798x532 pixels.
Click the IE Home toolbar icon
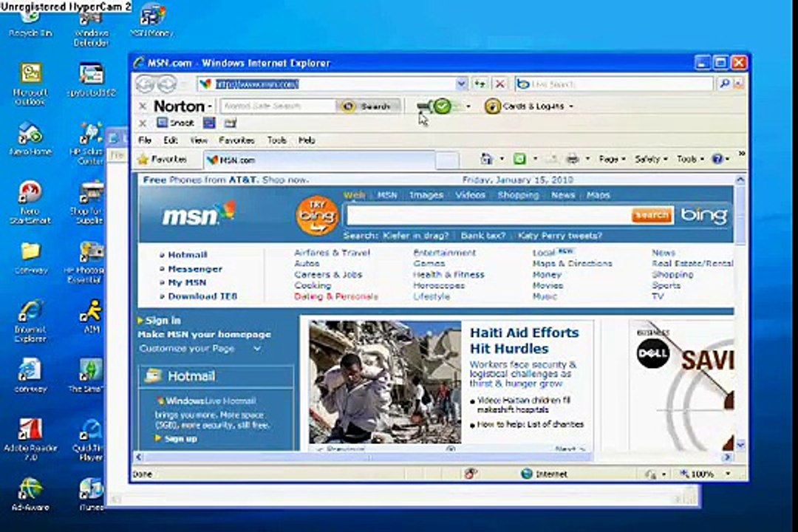[x=486, y=160]
